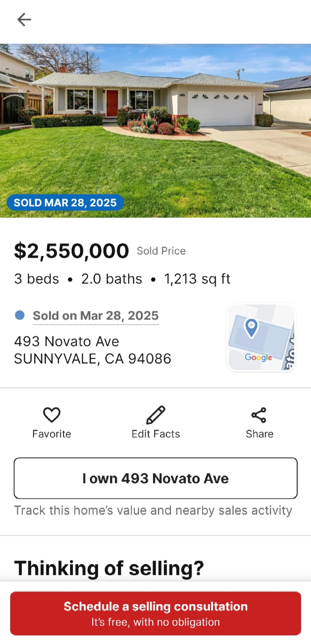Tap the Favorite heart icon
The image size is (311, 644).
(x=52, y=415)
